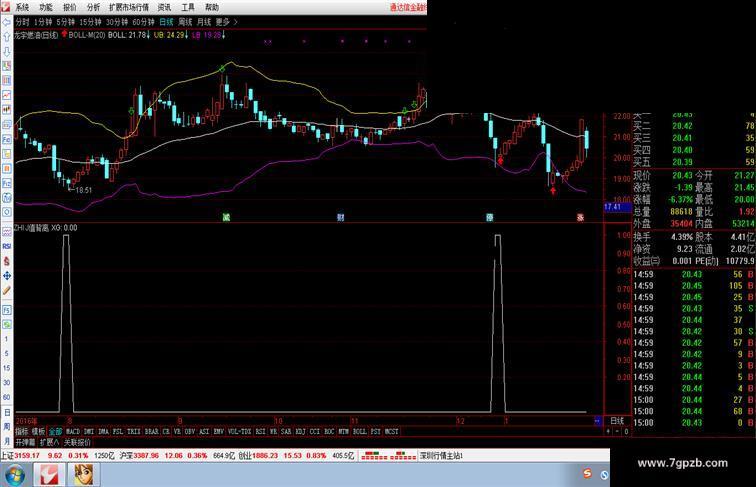
Task: Click the back arrow icon in sidebar
Action: (6, 22)
